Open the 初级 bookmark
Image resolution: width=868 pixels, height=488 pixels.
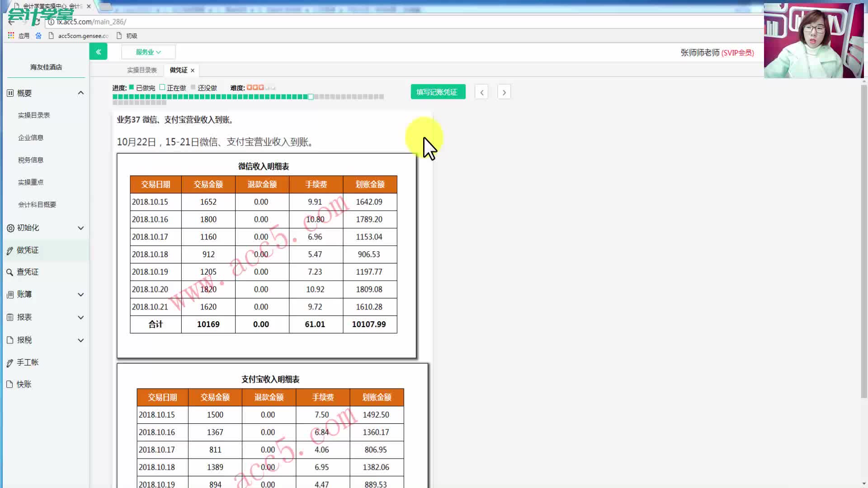coord(127,36)
